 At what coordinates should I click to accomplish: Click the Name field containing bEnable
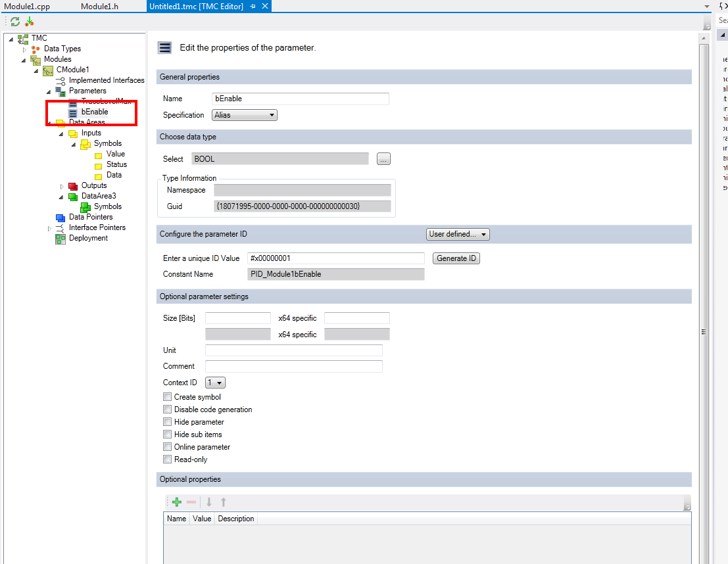point(301,99)
